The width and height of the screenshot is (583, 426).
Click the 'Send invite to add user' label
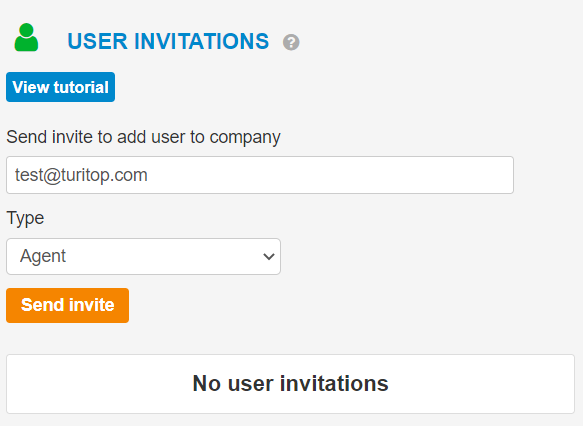[143, 137]
